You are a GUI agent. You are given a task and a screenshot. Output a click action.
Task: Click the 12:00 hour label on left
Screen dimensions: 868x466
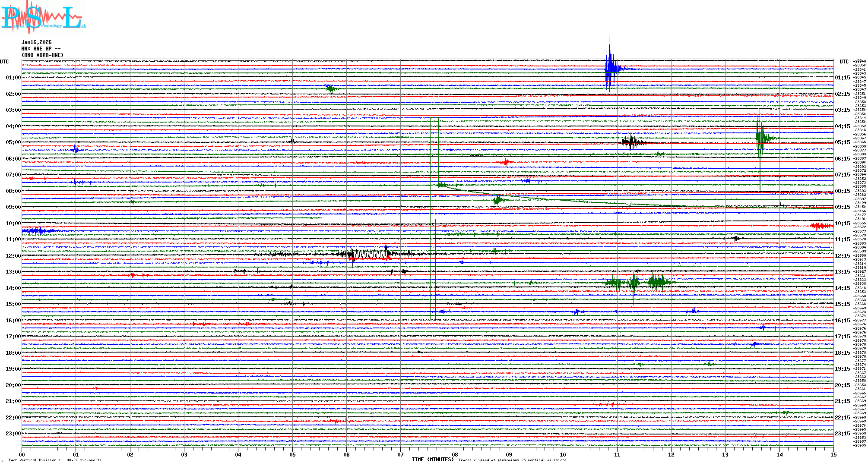(13, 256)
